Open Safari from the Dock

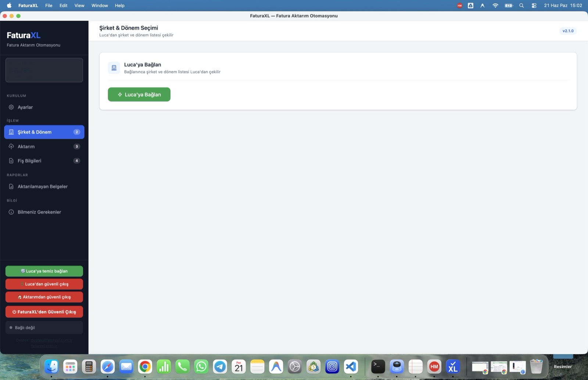(108, 366)
